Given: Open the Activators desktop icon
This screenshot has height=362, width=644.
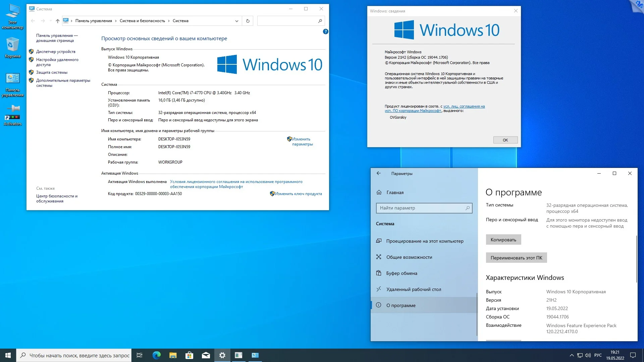Looking at the screenshot, I should (x=12, y=115).
